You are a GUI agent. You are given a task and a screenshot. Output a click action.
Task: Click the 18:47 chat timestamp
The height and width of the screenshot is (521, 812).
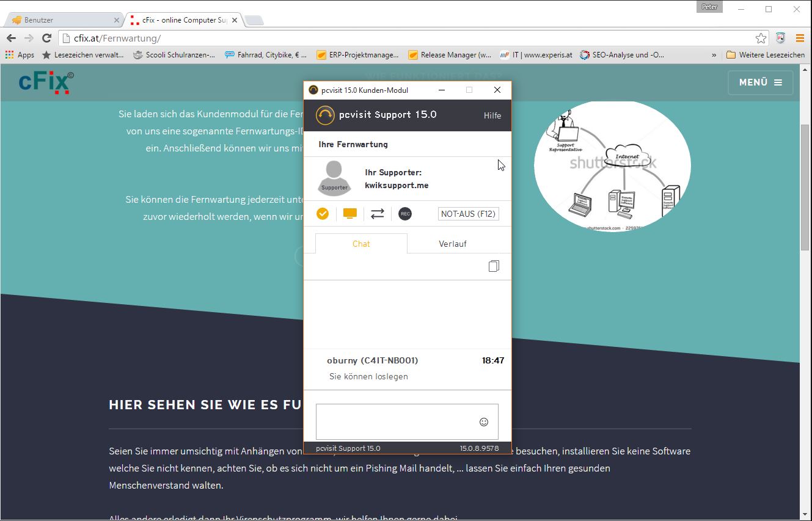point(493,360)
